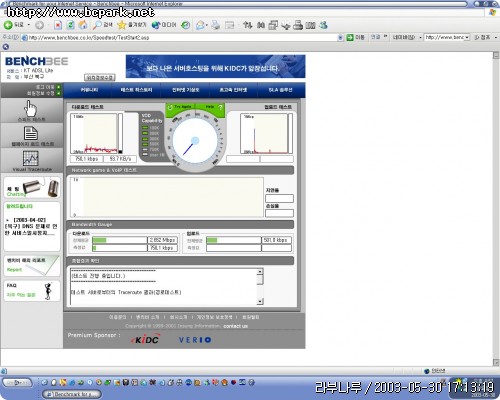500x400 pixels.
Task: Click the green Go button beside address bar
Action: click(x=355, y=37)
